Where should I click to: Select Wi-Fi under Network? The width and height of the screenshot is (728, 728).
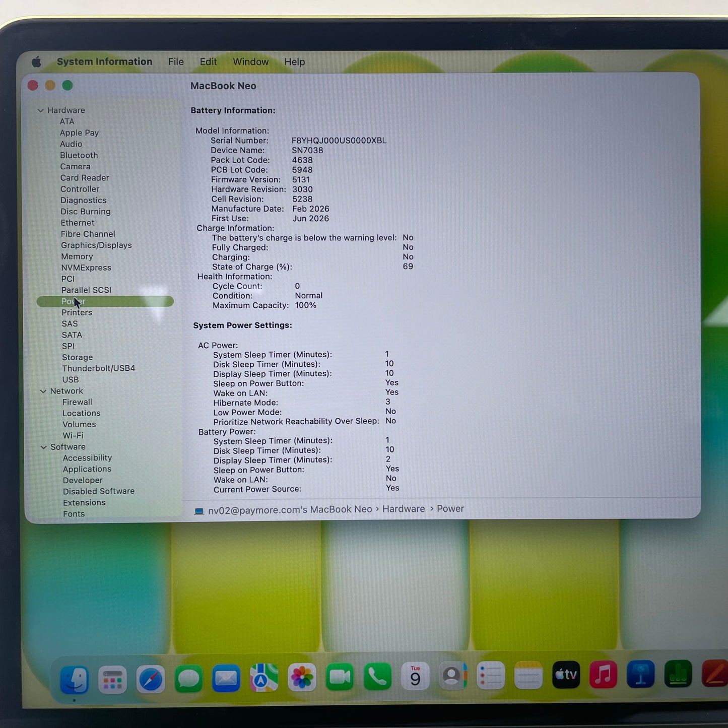[x=73, y=436]
